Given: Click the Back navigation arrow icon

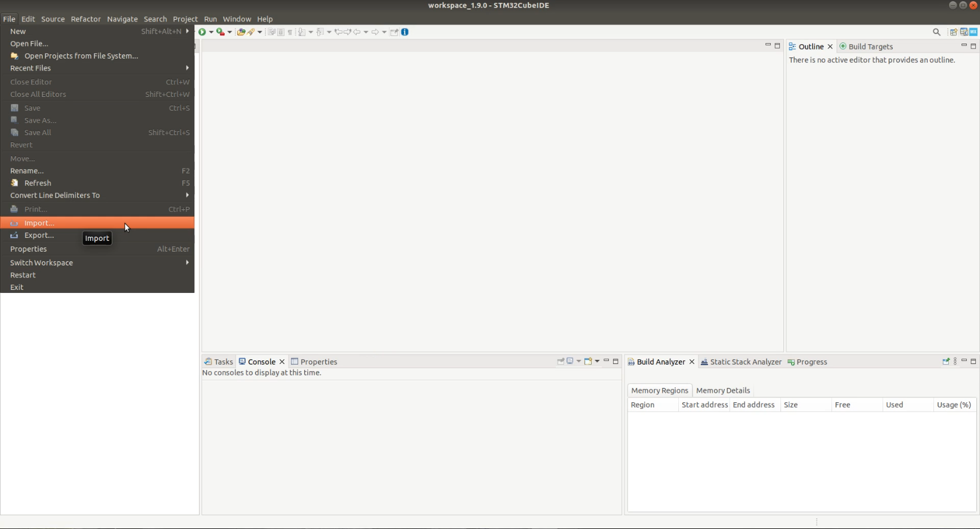Looking at the screenshot, I should click(x=357, y=32).
